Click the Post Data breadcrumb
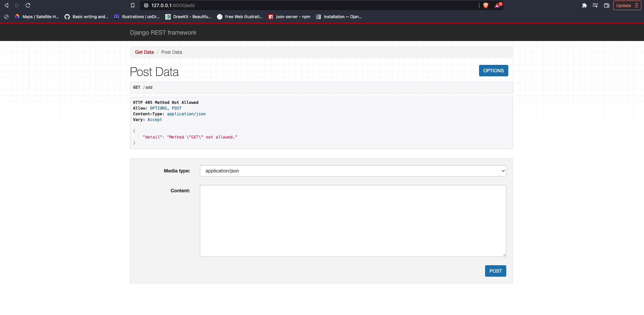Viewport: 644px width, 315px height. point(172,52)
